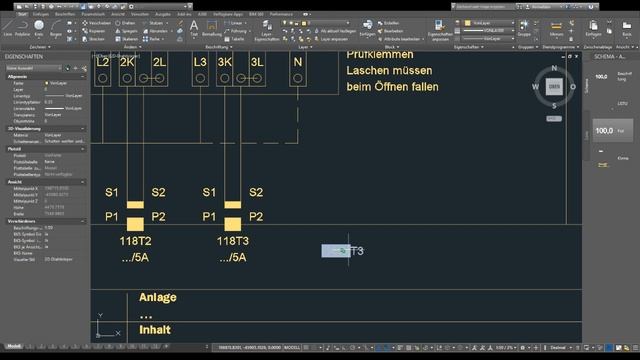Open the Messen measure tool
Screen dimensions: 640x360
(556, 28)
